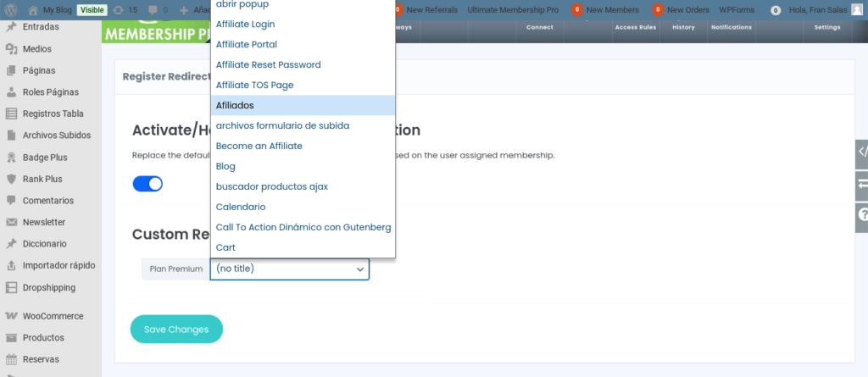Select Become an Affiliate option
The width and height of the screenshot is (868, 377).
click(x=303, y=147)
